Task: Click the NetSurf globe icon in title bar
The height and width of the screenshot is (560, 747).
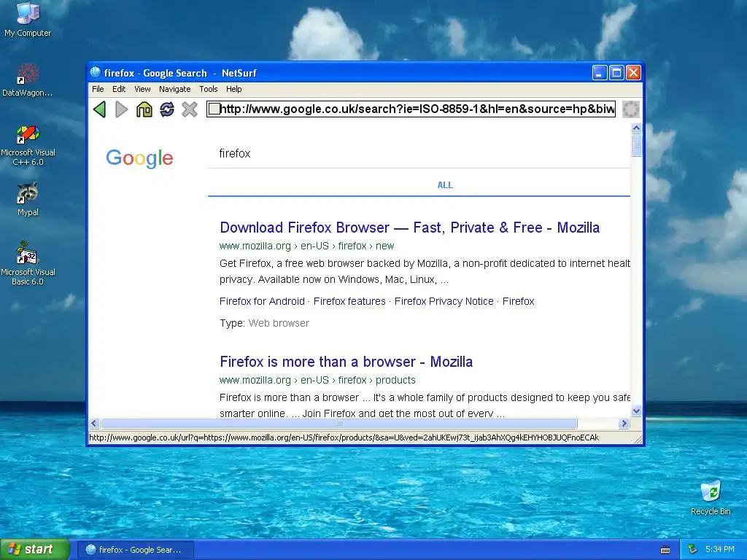Action: click(96, 72)
